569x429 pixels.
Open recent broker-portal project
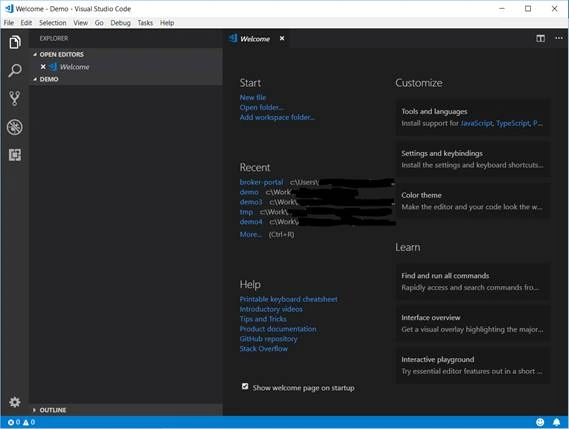pos(261,182)
